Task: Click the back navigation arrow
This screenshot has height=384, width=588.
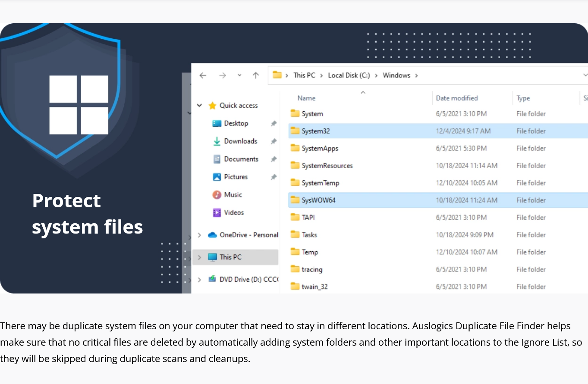Action: [203, 75]
